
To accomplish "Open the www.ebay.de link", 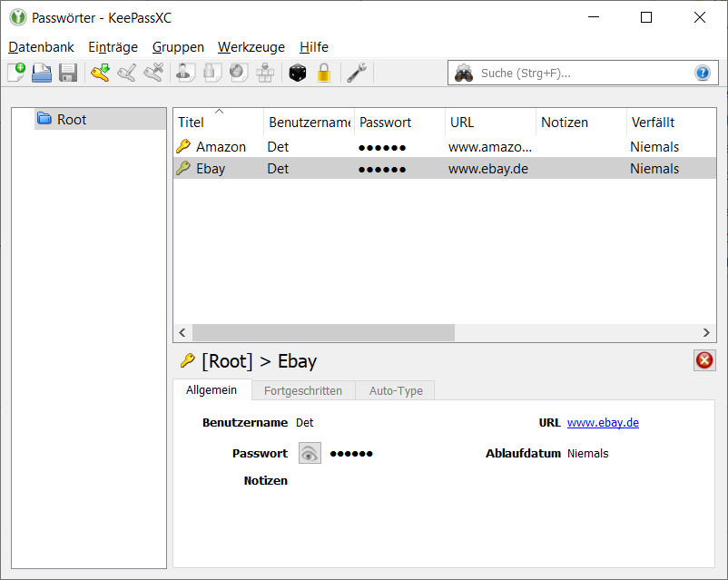I will pos(603,423).
